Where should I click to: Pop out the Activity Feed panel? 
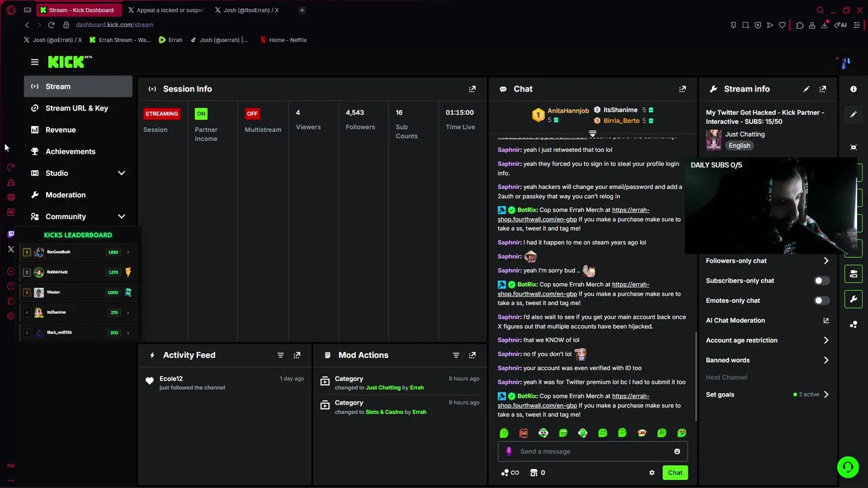click(297, 355)
